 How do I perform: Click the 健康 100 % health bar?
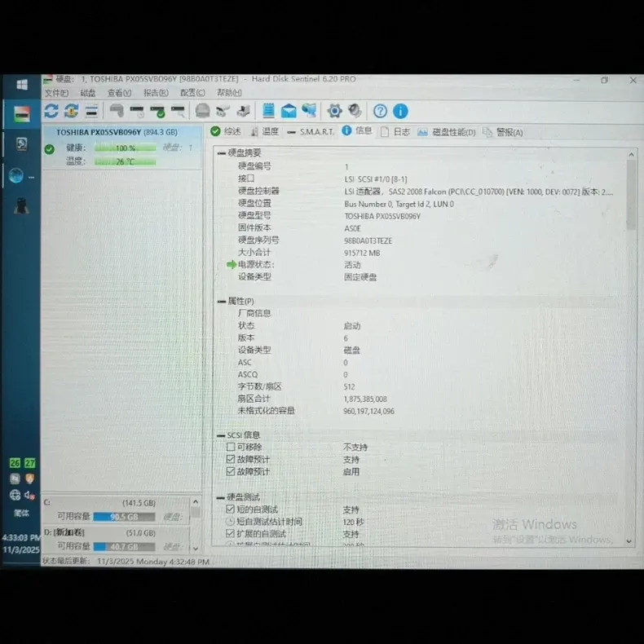[126, 148]
